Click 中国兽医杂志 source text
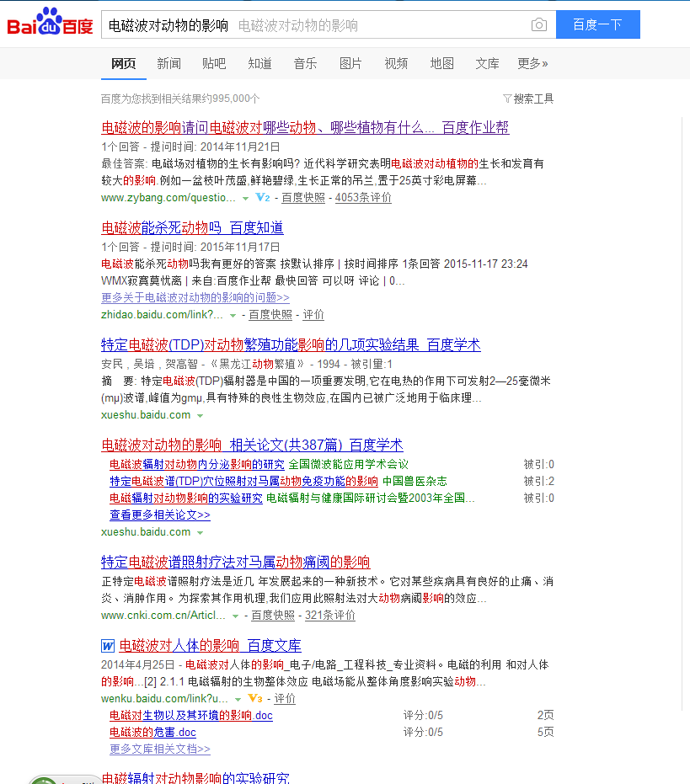This screenshot has height=784, width=690. click(415, 482)
